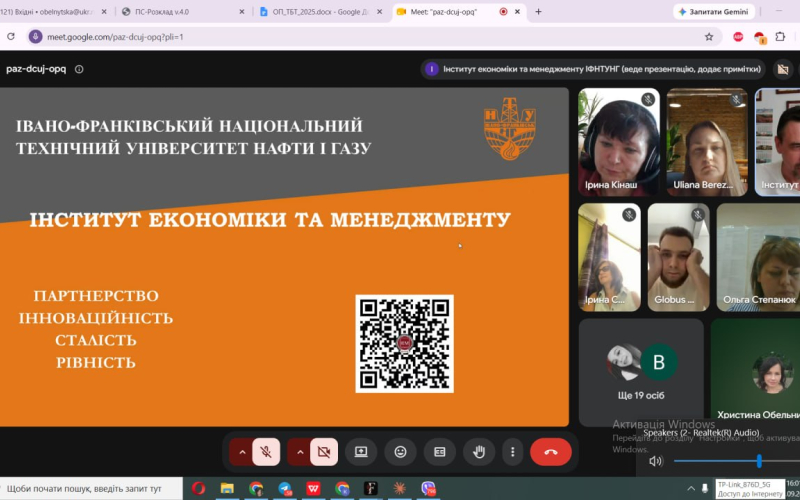
Task: Turn on captions in Meet
Action: click(x=440, y=452)
